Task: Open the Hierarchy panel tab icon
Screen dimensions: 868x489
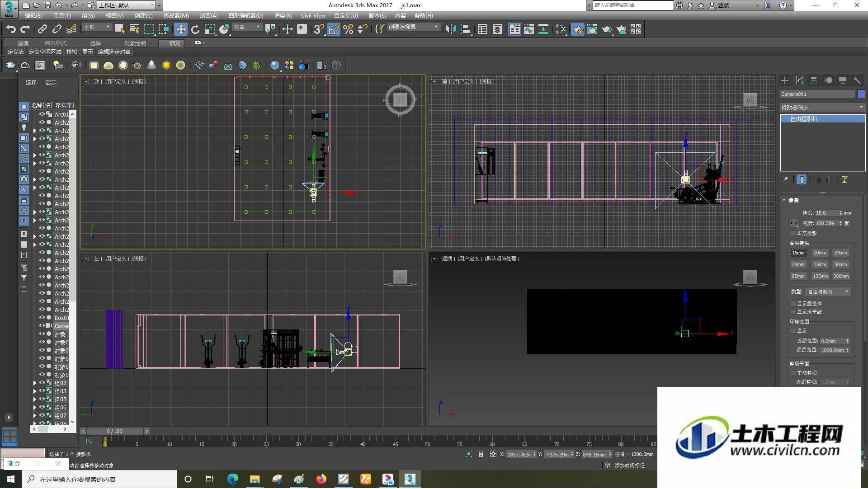Action: coord(814,80)
